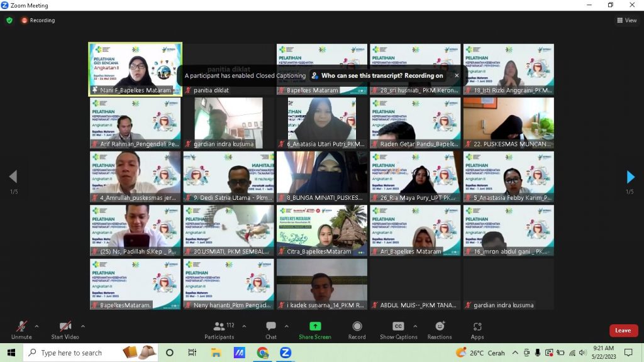644x362 pixels.
Task: Go to previous gallery page arrow
Action: pyautogui.click(x=13, y=177)
